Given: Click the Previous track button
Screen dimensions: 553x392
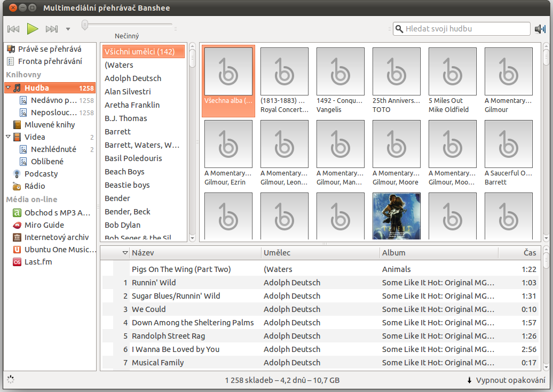Looking at the screenshot, I should click(x=13, y=29).
